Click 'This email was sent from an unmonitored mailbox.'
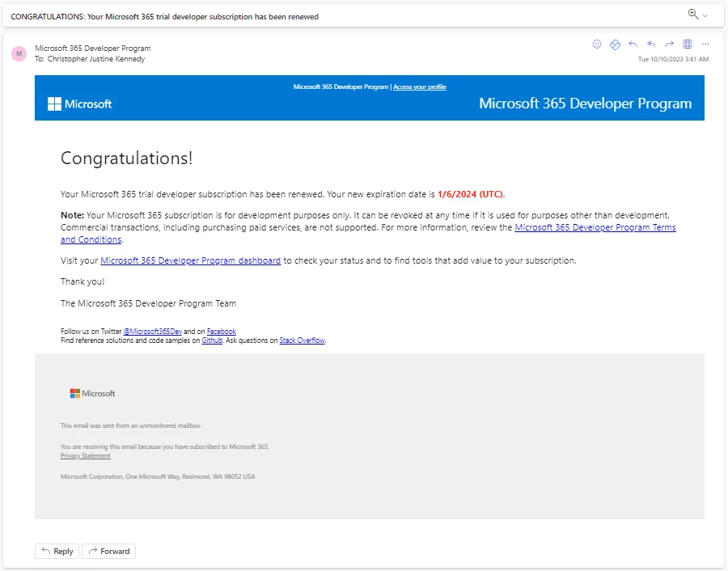The width and height of the screenshot is (728, 571). (x=131, y=425)
